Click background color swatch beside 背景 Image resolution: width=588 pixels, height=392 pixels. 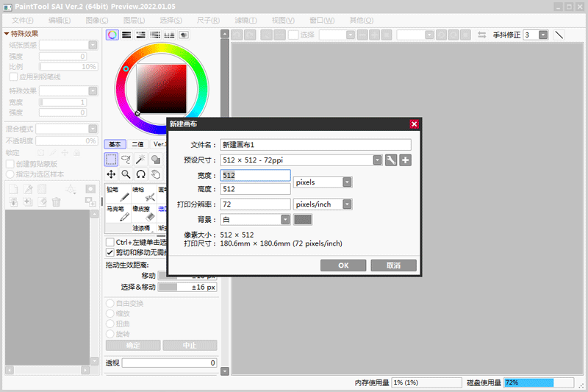pyautogui.click(x=303, y=219)
